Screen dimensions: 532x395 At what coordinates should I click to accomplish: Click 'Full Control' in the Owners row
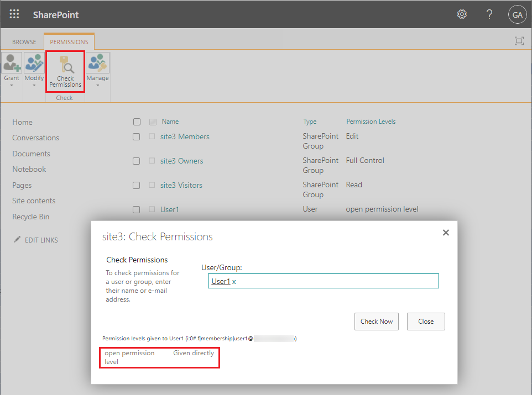point(365,160)
